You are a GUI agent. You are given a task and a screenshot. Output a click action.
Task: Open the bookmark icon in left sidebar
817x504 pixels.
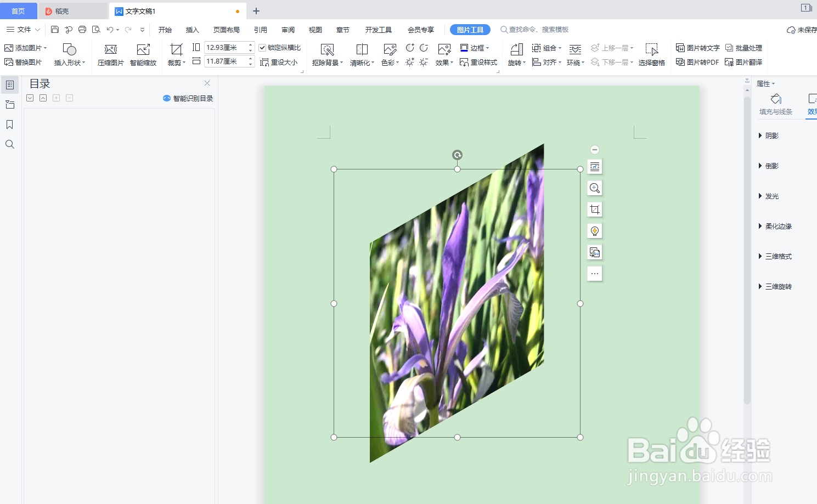pyautogui.click(x=10, y=124)
